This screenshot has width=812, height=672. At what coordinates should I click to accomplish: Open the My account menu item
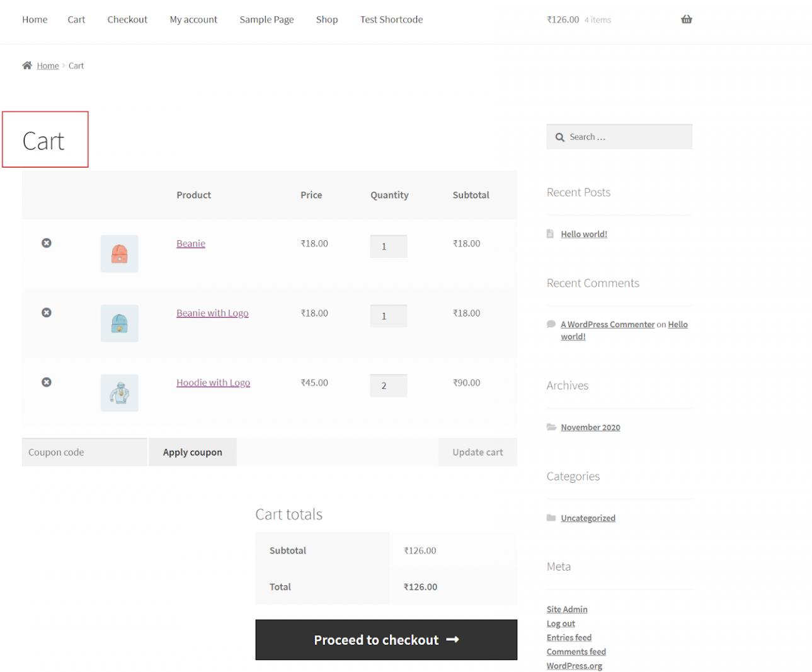(x=193, y=20)
